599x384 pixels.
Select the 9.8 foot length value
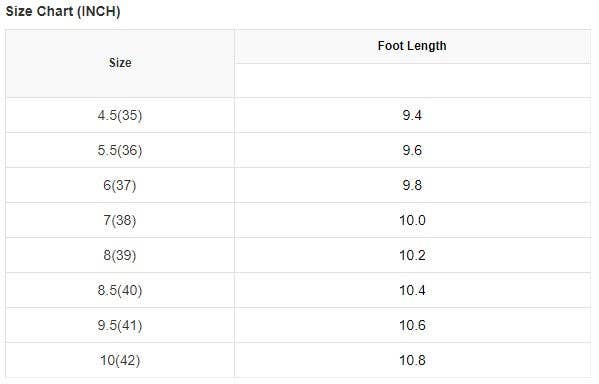[412, 185]
